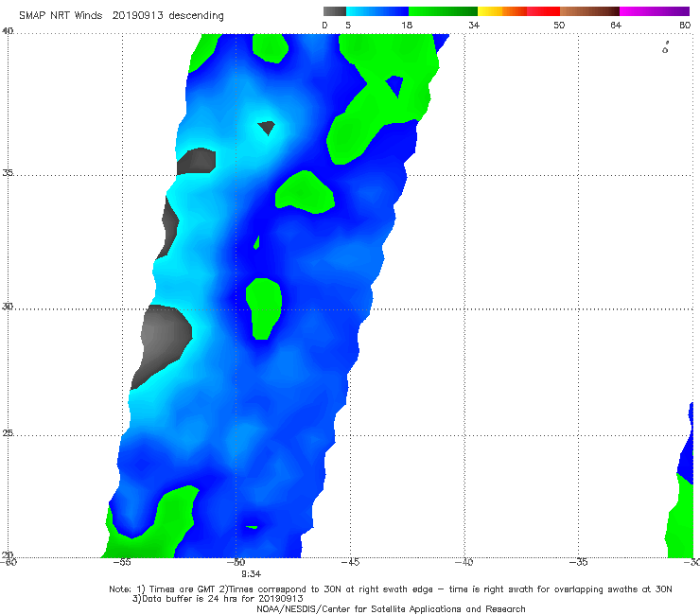Click the latitude axis label '30'
This screenshot has width=700, height=615.
[8, 307]
